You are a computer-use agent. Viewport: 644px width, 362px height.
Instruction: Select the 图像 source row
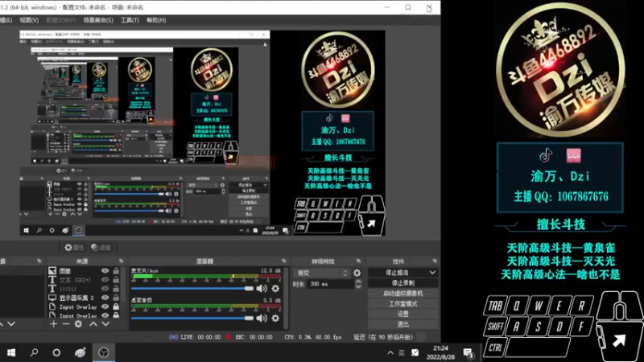tap(85, 271)
